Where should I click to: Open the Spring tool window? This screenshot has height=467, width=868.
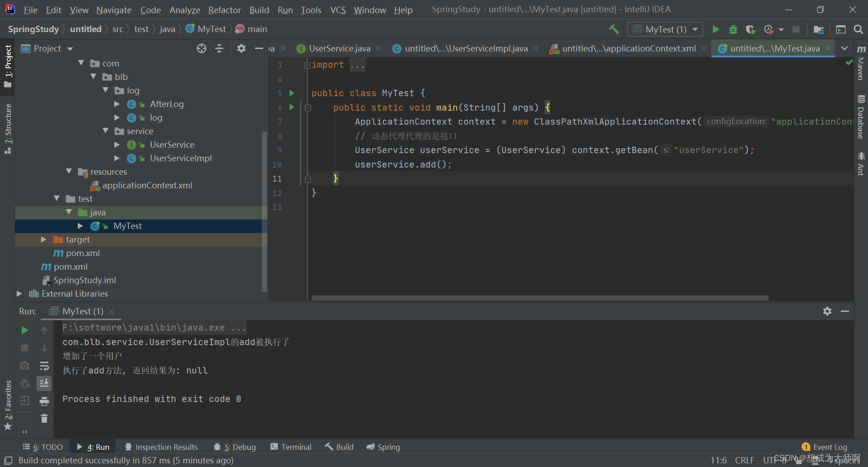click(x=383, y=447)
